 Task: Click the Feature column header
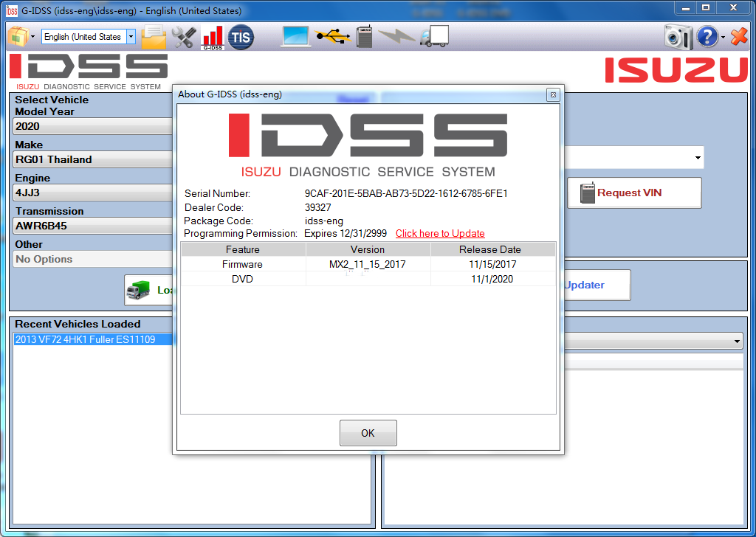(242, 249)
